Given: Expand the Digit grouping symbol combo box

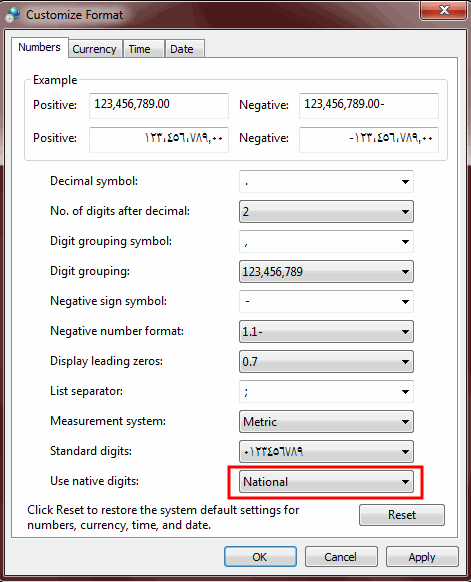Looking at the screenshot, I should click(326, 242).
